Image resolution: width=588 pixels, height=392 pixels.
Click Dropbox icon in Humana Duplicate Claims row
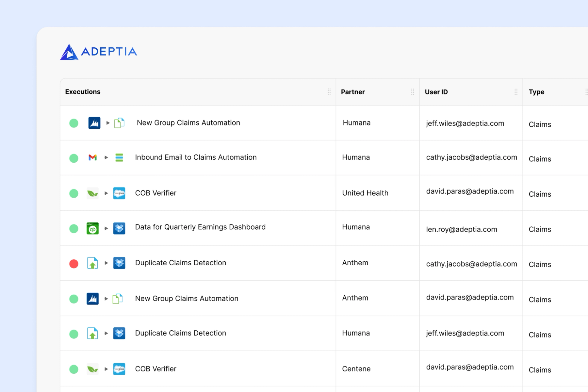click(x=119, y=334)
